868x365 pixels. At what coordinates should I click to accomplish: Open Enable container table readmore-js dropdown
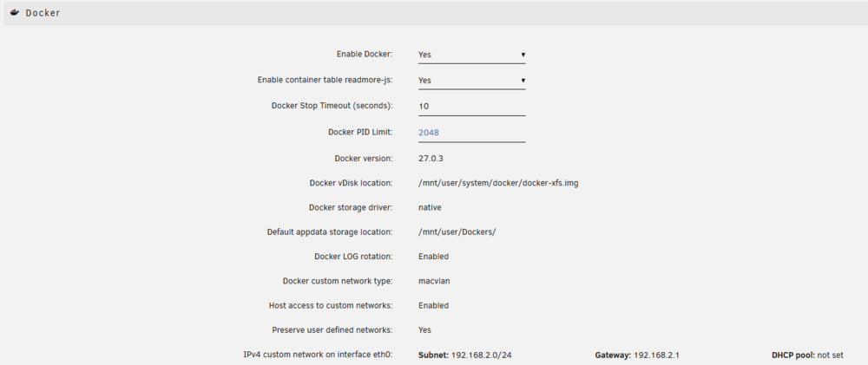click(471, 80)
